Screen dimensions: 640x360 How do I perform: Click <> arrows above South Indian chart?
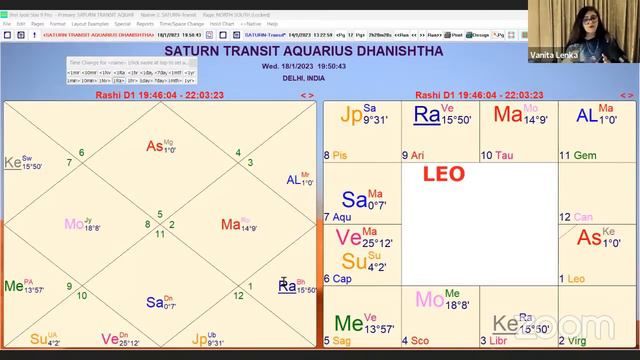pos(627,95)
